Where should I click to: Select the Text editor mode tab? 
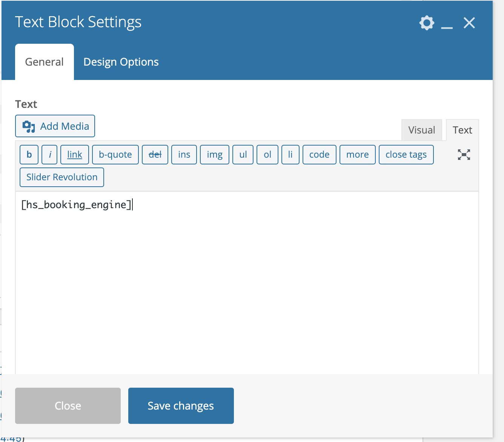pyautogui.click(x=462, y=130)
